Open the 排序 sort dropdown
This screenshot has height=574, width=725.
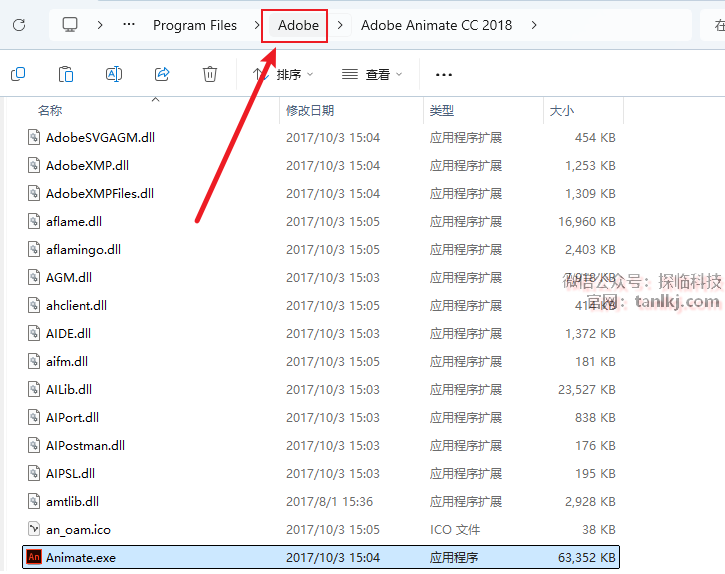point(283,74)
